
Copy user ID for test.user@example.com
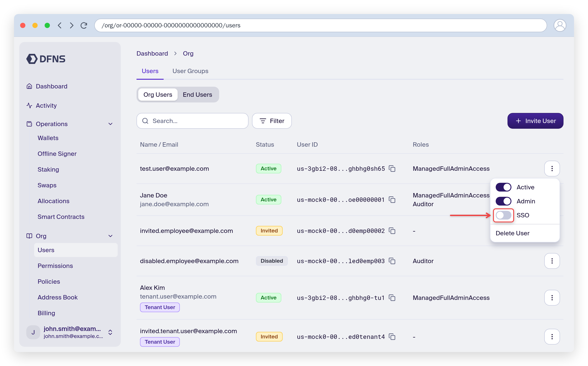coord(392,169)
